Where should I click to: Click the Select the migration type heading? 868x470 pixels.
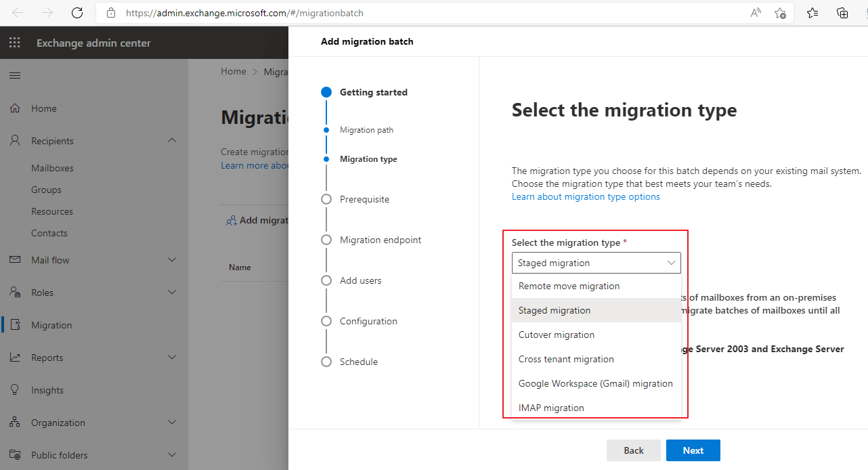[624, 110]
